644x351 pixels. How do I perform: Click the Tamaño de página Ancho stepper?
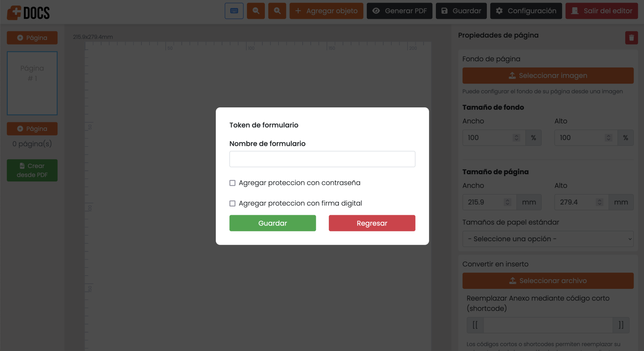click(x=508, y=202)
